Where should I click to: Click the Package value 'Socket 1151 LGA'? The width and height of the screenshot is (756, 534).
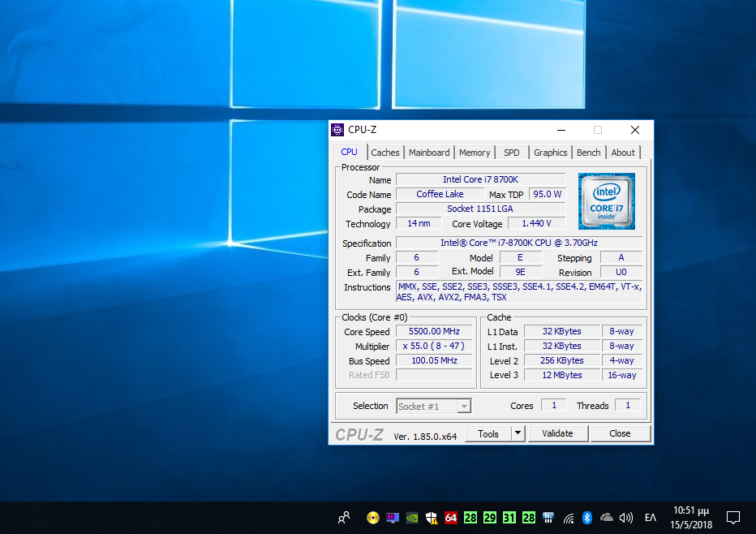pos(480,209)
